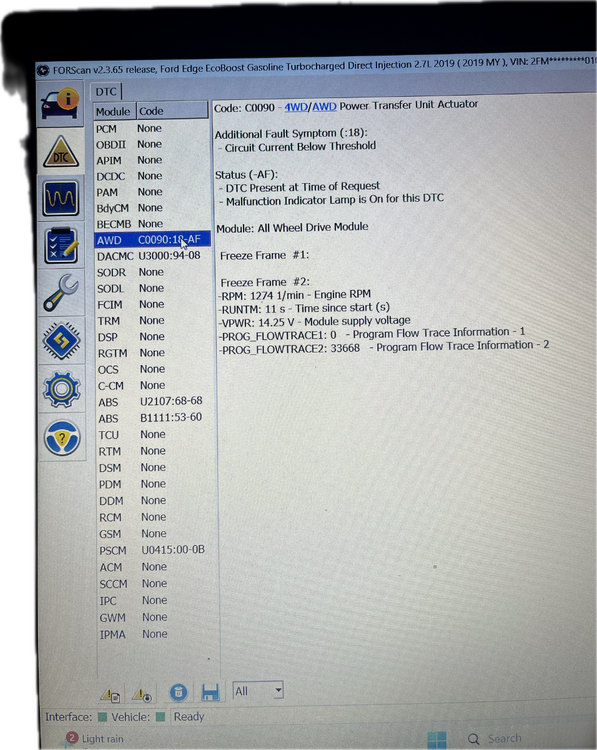Open the steering wheel help section
This screenshot has width=597, height=750.
[62, 437]
